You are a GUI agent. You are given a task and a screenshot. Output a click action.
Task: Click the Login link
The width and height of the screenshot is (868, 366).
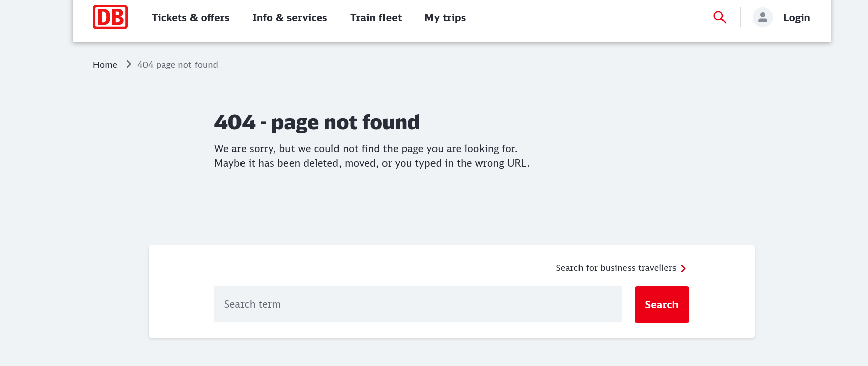[x=796, y=18]
